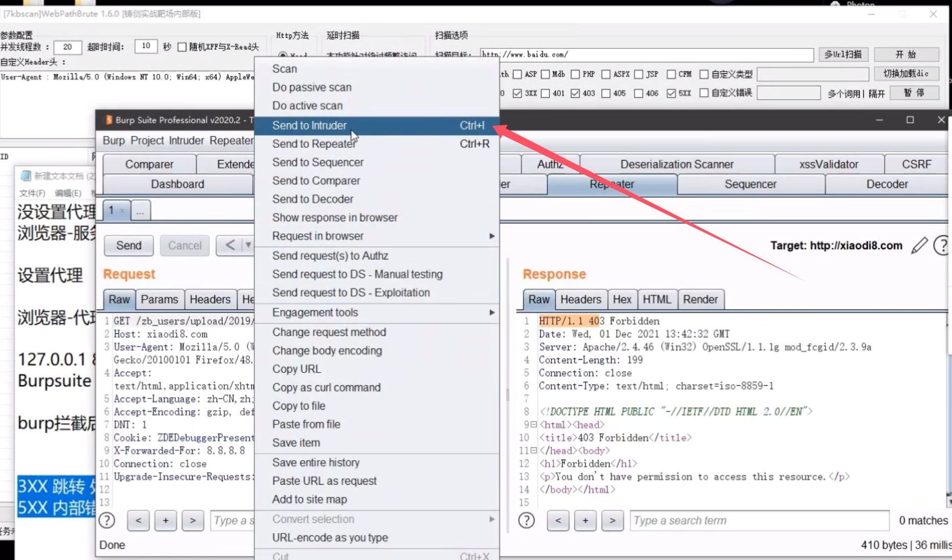
Task: Go back with the history left-arrow button
Action: pos(229,246)
